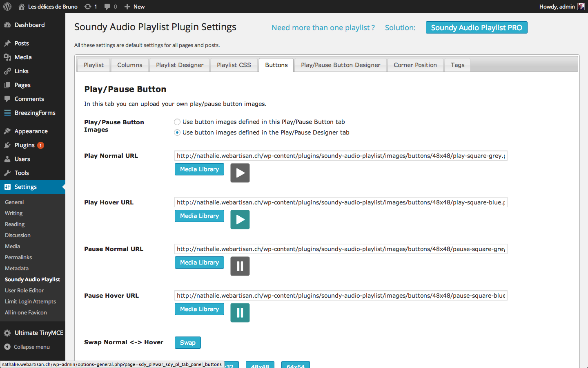This screenshot has height=368, width=588.
Task: Click the admin avatar icon
Action: pos(581,7)
